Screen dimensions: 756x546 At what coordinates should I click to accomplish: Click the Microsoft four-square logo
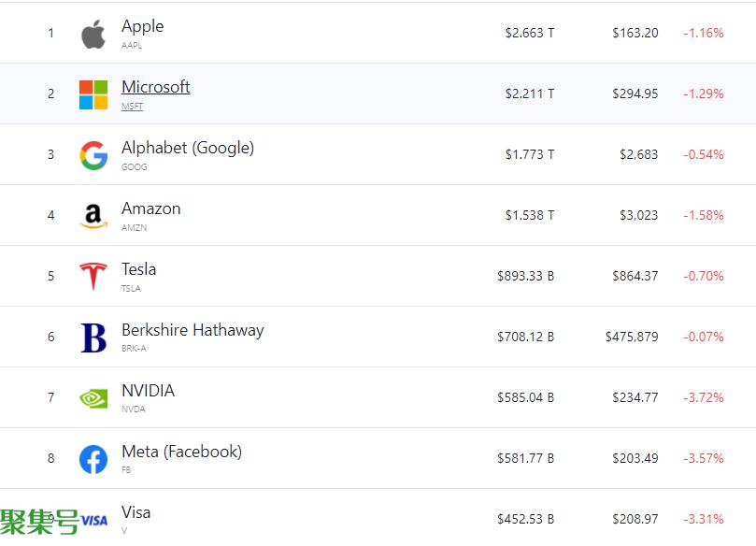93,94
